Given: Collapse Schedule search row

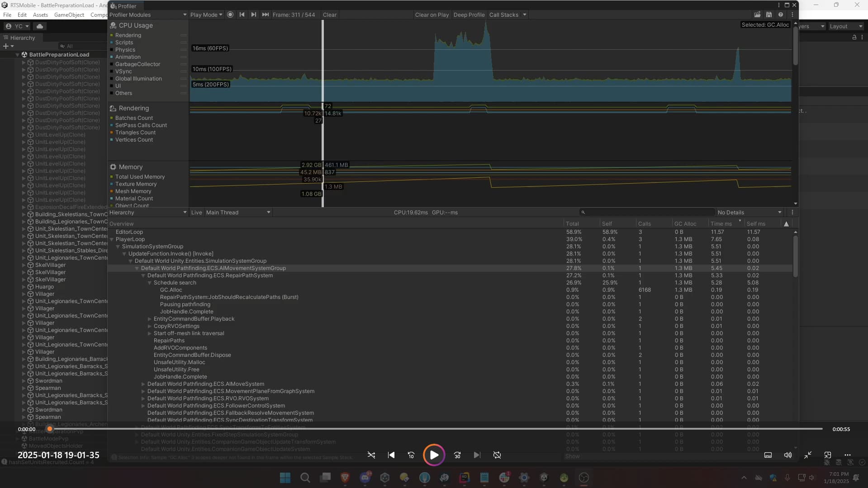Looking at the screenshot, I should coord(149,283).
